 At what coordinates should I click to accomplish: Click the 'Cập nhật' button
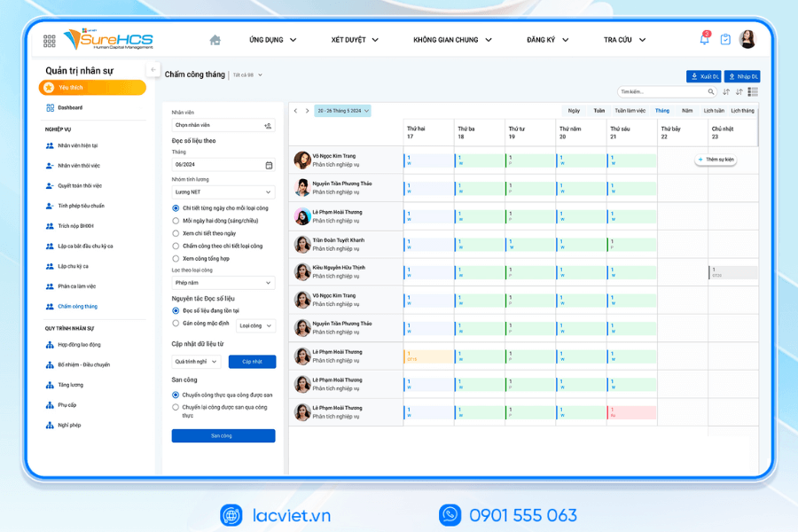[x=252, y=362]
